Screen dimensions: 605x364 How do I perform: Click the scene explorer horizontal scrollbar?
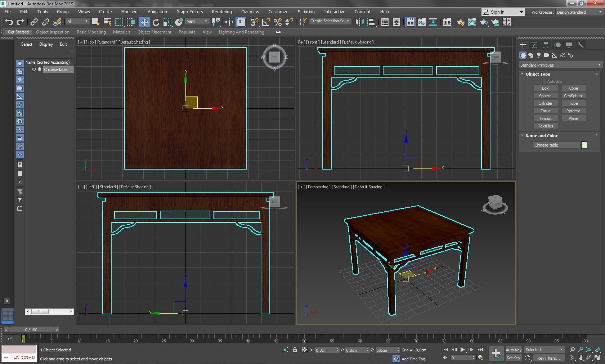click(49, 311)
